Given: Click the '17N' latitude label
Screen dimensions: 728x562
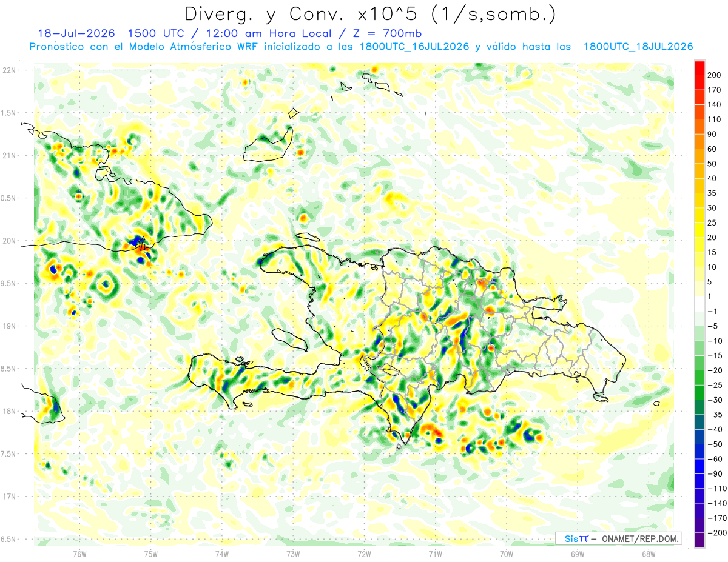Looking at the screenshot, I should pos(9,497).
